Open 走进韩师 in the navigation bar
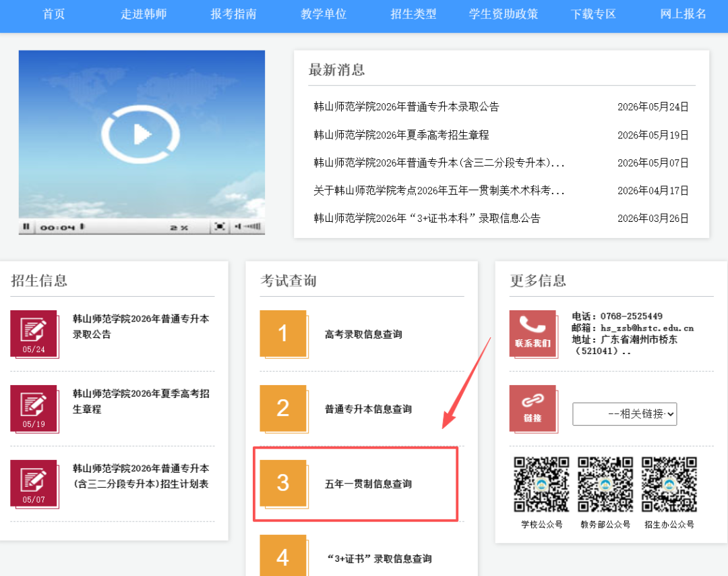The image size is (728, 576). (x=144, y=14)
